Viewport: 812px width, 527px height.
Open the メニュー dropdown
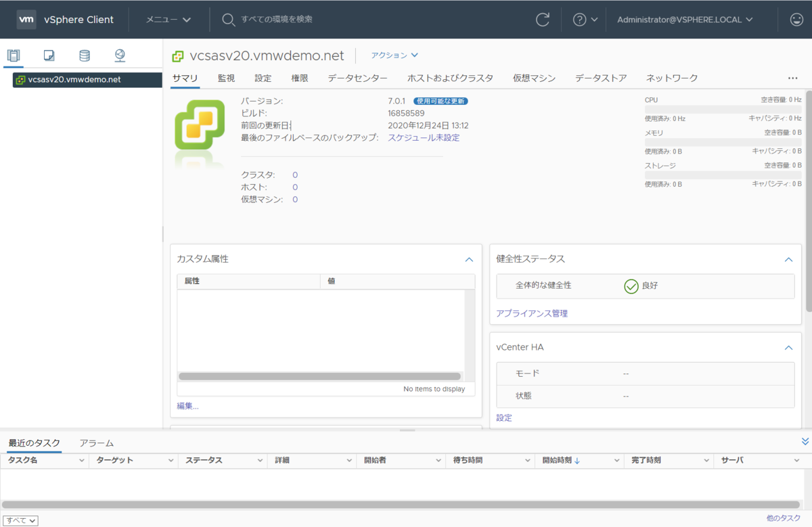click(x=168, y=20)
